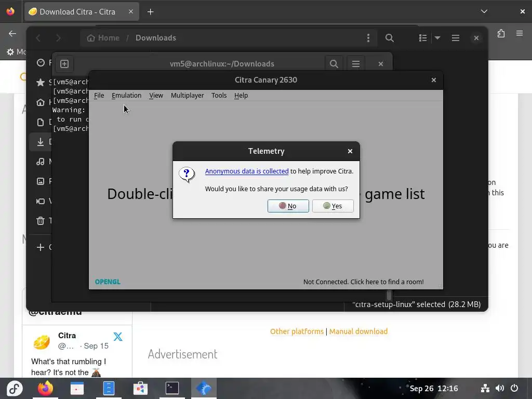Open the Terminal in taskbar
Screen dimensions: 532x399
coord(172,389)
